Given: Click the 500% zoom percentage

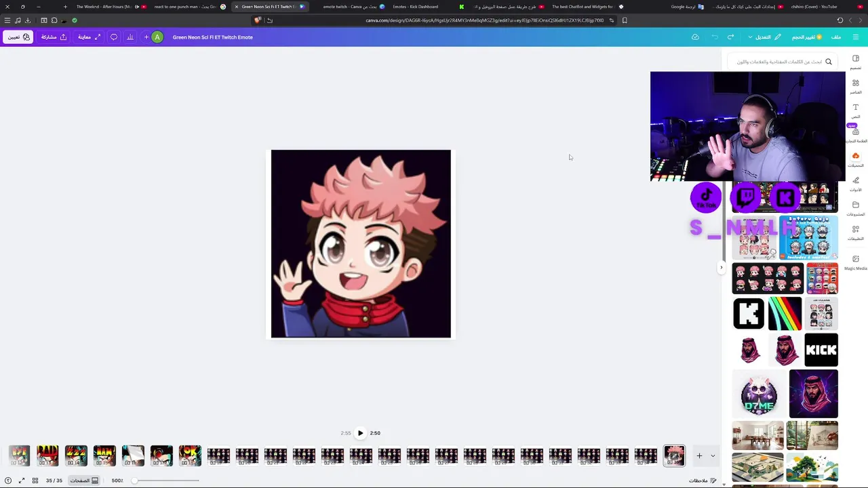Looking at the screenshot, I should click(x=117, y=481).
